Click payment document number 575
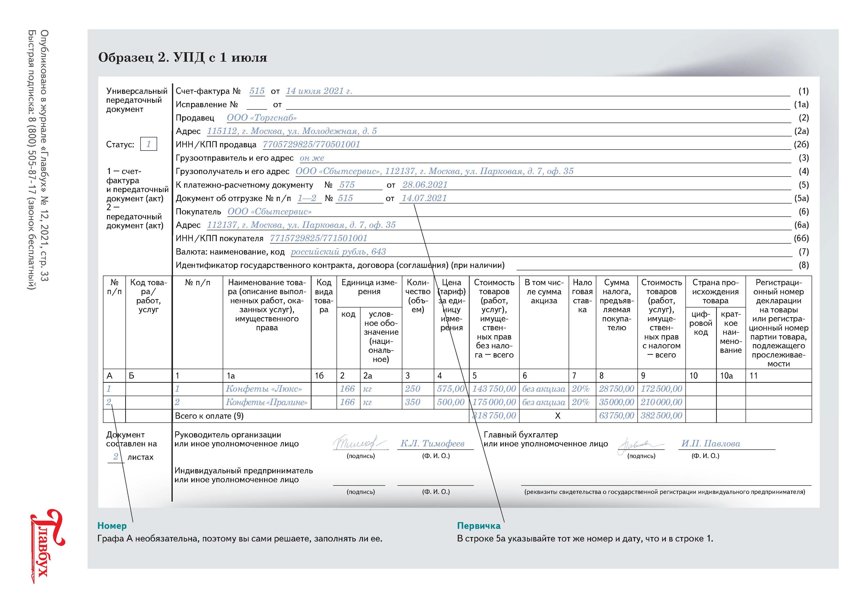The height and width of the screenshot is (614, 868). pos(347,185)
